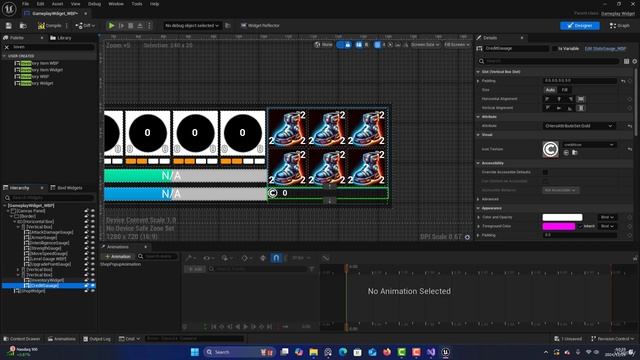Open the debug object selector dropdown

(192, 26)
